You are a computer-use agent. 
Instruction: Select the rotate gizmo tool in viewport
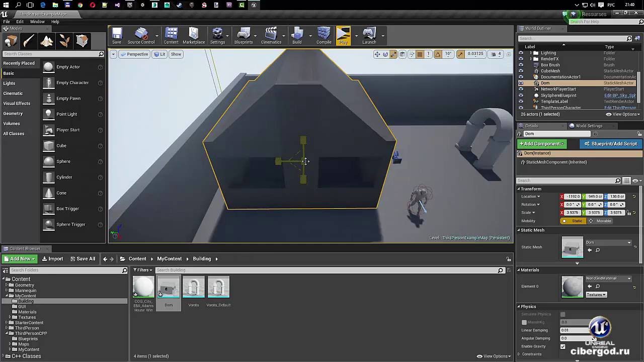[385, 54]
